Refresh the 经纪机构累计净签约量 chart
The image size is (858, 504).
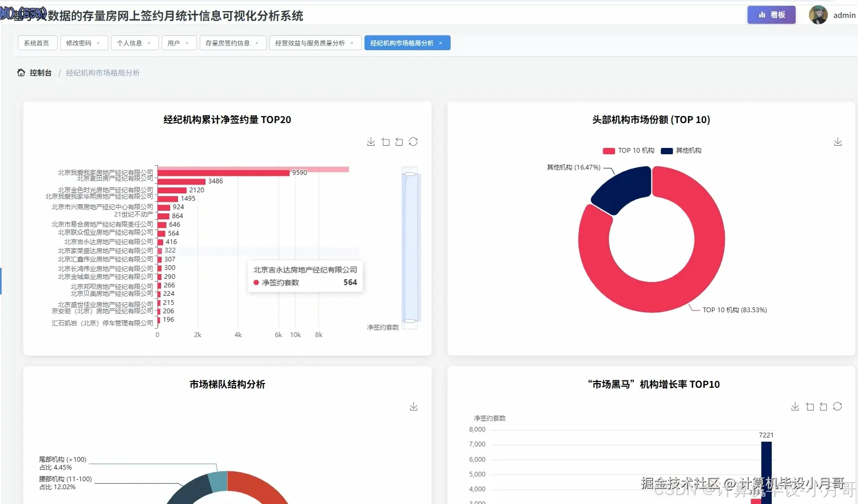(414, 142)
